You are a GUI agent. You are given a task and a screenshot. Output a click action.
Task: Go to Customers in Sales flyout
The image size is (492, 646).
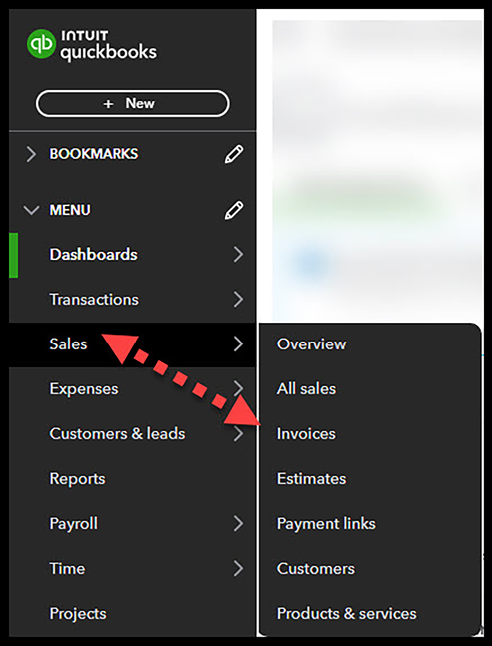pyautogui.click(x=316, y=569)
